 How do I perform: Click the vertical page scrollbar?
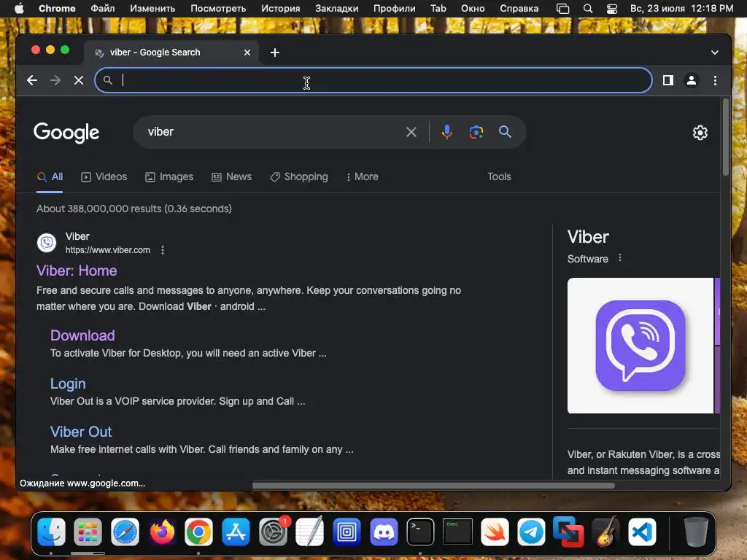click(726, 137)
